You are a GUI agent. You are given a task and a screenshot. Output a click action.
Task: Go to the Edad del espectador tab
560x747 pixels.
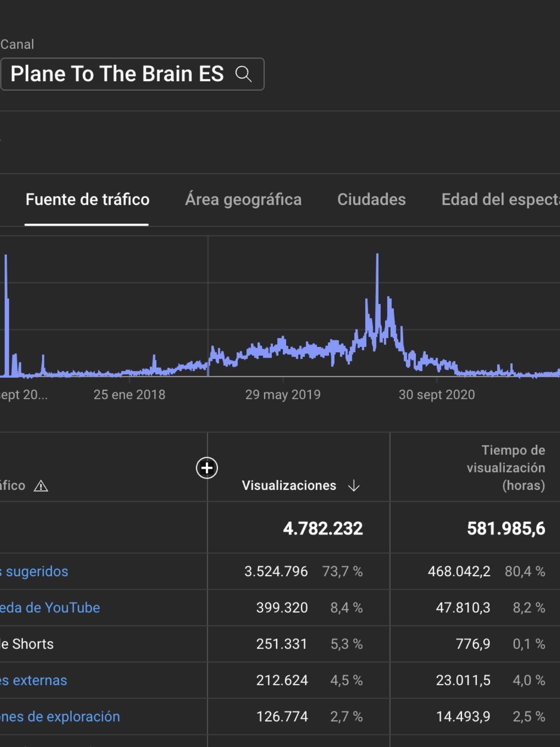point(500,200)
